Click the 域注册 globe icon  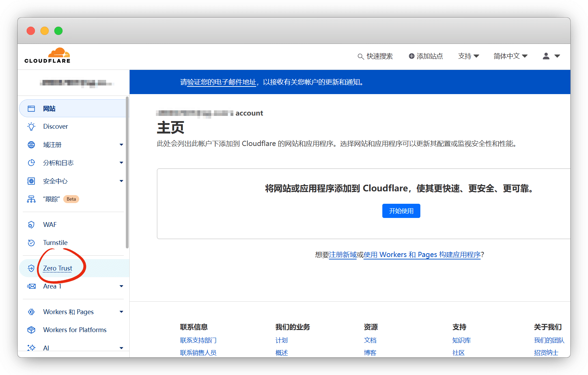tap(31, 145)
